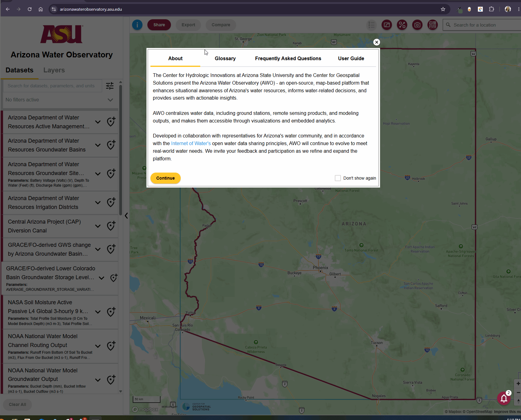Open the Frequently Asked Questions tab
521x420 pixels.
pyautogui.click(x=288, y=58)
